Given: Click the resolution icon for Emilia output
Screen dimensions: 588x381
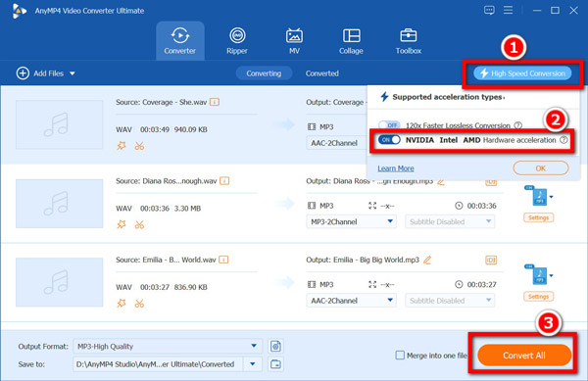Looking at the screenshot, I should click(372, 284).
